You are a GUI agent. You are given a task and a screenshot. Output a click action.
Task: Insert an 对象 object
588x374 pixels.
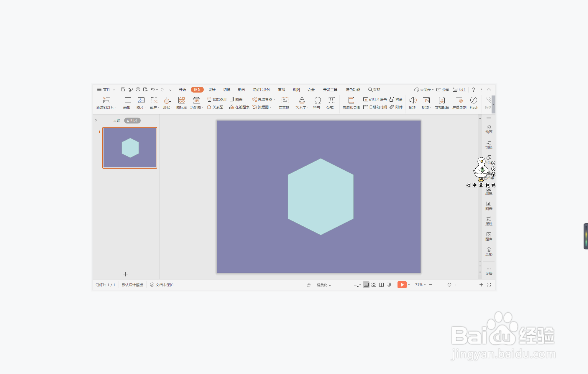(396, 99)
